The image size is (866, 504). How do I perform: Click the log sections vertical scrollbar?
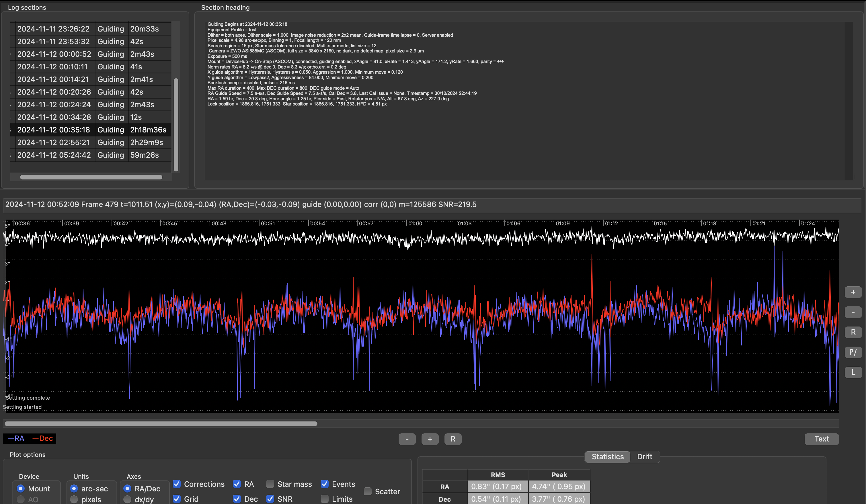(176, 124)
